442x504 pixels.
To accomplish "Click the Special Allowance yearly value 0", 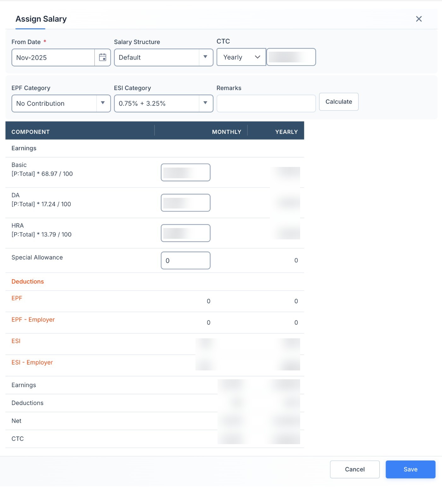I will coord(296,261).
